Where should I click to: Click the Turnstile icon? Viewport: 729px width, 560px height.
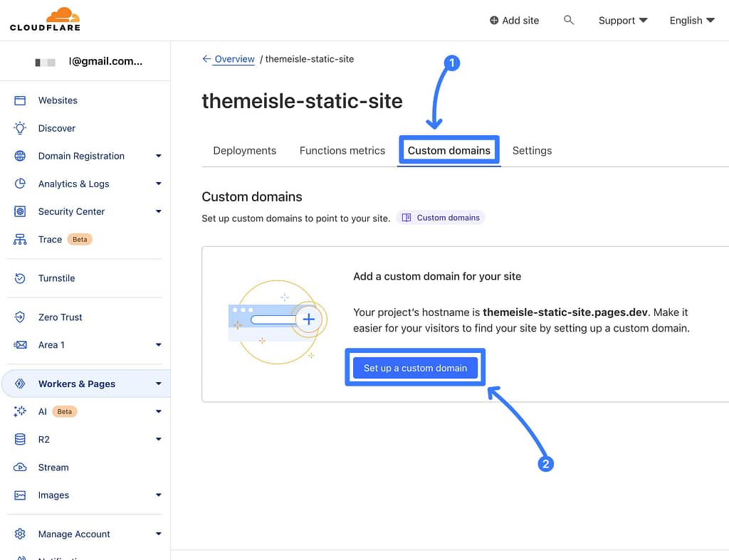tap(20, 278)
